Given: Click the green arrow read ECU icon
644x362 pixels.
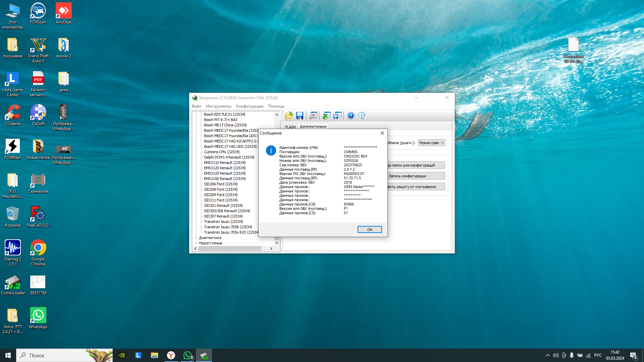Looking at the screenshot, I should point(326,116).
